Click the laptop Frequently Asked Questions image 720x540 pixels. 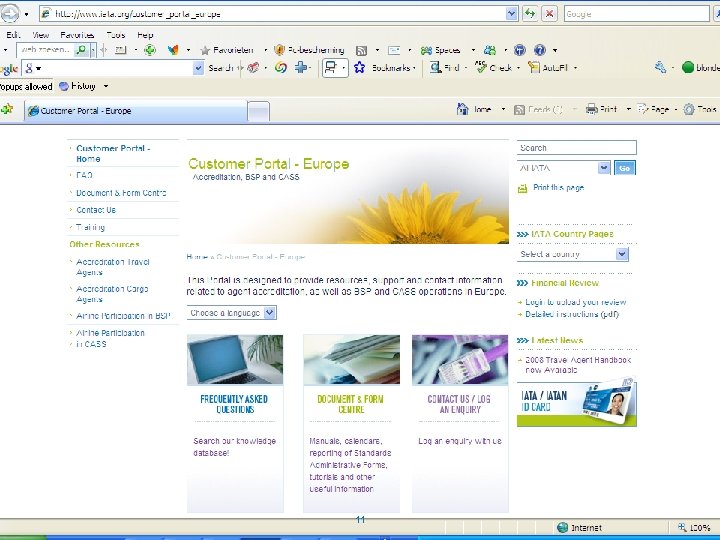(235, 360)
